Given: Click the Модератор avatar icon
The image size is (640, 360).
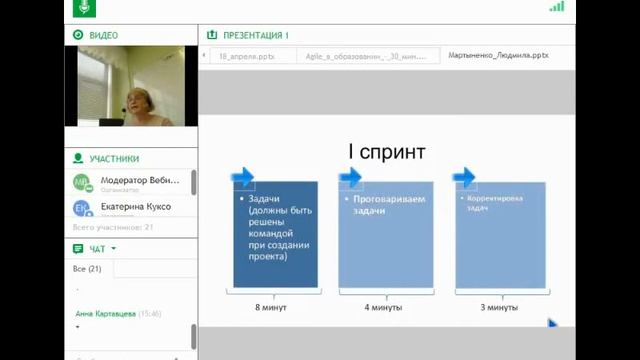Looking at the screenshot, I should pos(82,182).
